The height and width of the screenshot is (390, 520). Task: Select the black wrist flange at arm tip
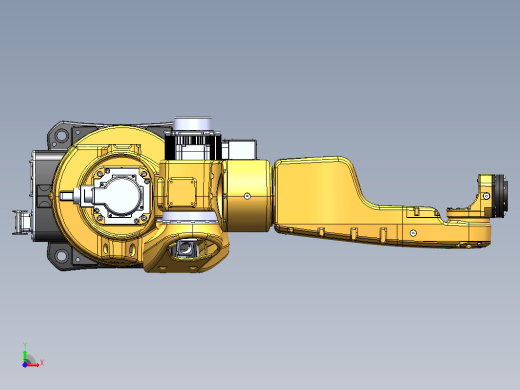[x=501, y=196]
